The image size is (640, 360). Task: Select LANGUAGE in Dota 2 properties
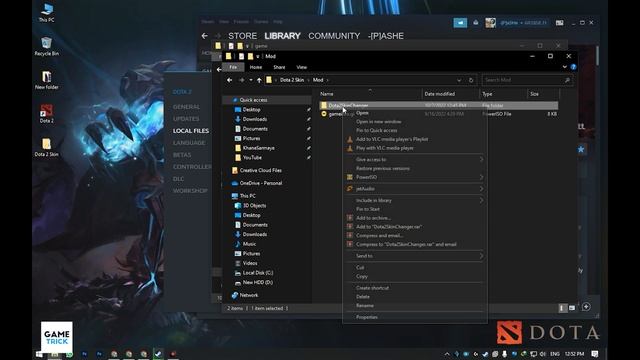tap(189, 143)
